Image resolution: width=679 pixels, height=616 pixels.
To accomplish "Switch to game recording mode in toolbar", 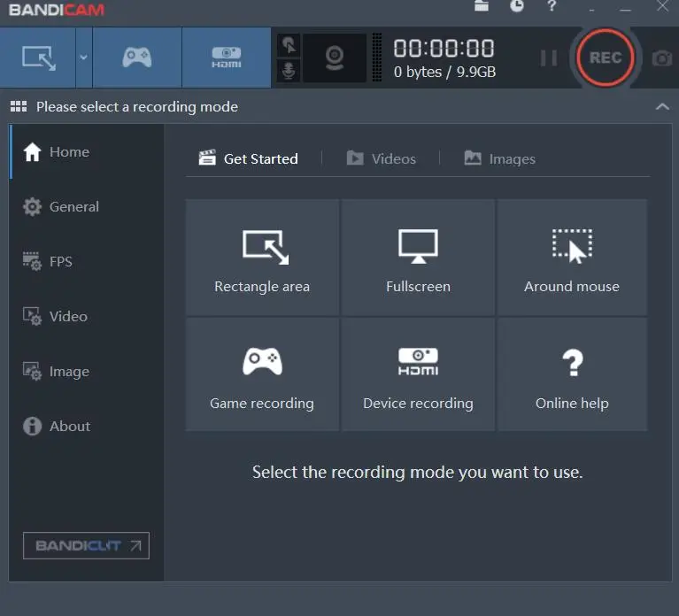I will [137, 58].
